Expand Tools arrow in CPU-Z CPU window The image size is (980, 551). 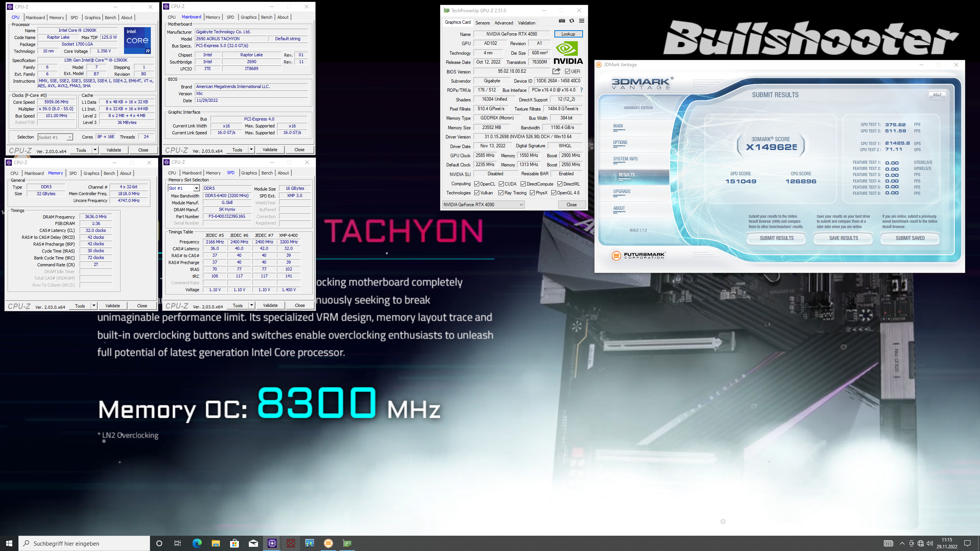95,150
